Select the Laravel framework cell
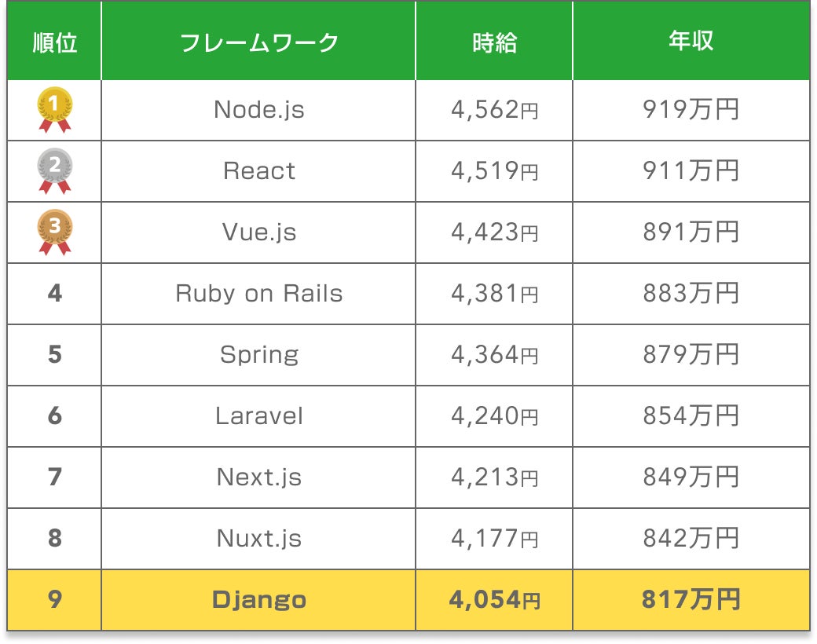 point(259,416)
